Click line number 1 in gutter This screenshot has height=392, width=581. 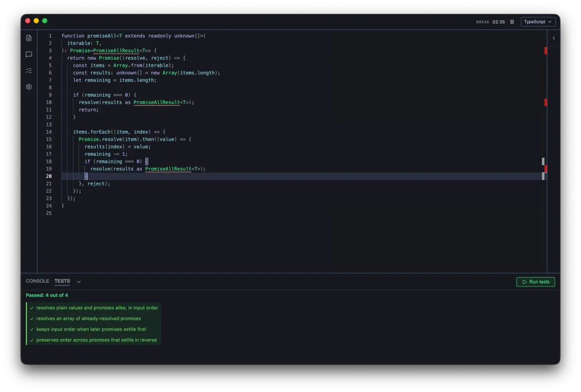pos(50,36)
